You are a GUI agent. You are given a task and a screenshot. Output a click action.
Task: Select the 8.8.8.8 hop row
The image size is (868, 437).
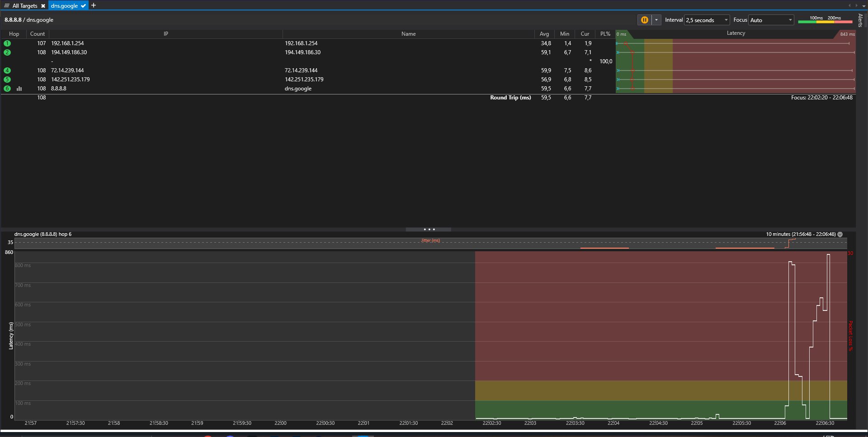59,89
